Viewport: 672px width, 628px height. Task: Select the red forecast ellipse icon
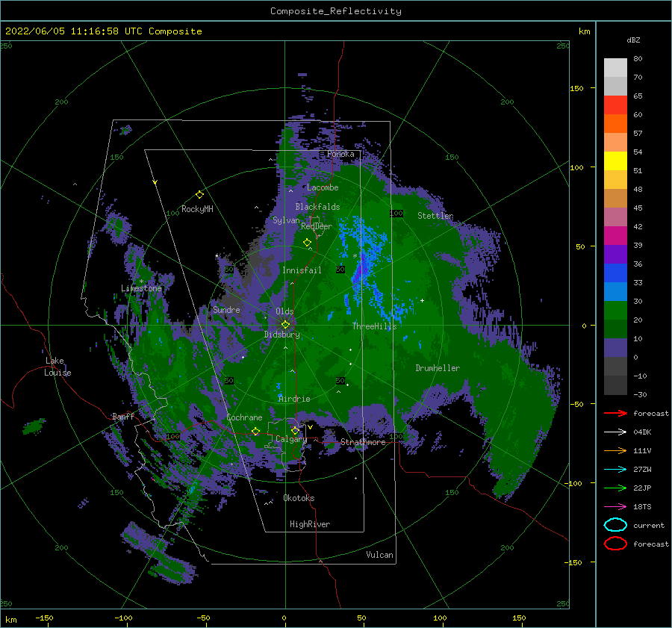point(615,544)
